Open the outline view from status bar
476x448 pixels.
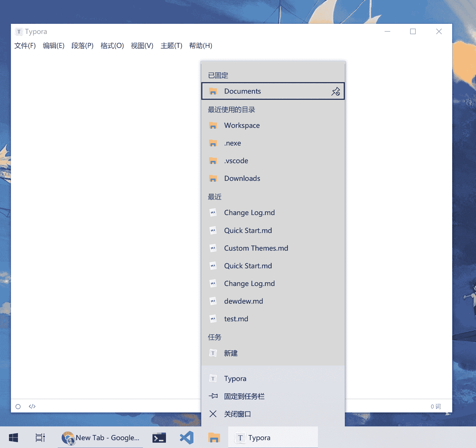pos(18,407)
